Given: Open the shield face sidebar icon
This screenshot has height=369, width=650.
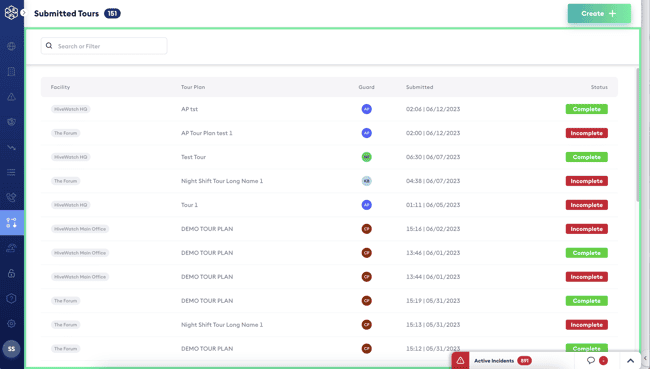Looking at the screenshot, I should coord(12,122).
